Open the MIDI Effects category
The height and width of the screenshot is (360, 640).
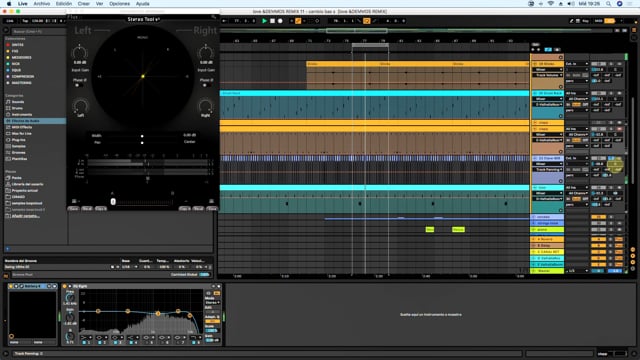(x=21, y=127)
